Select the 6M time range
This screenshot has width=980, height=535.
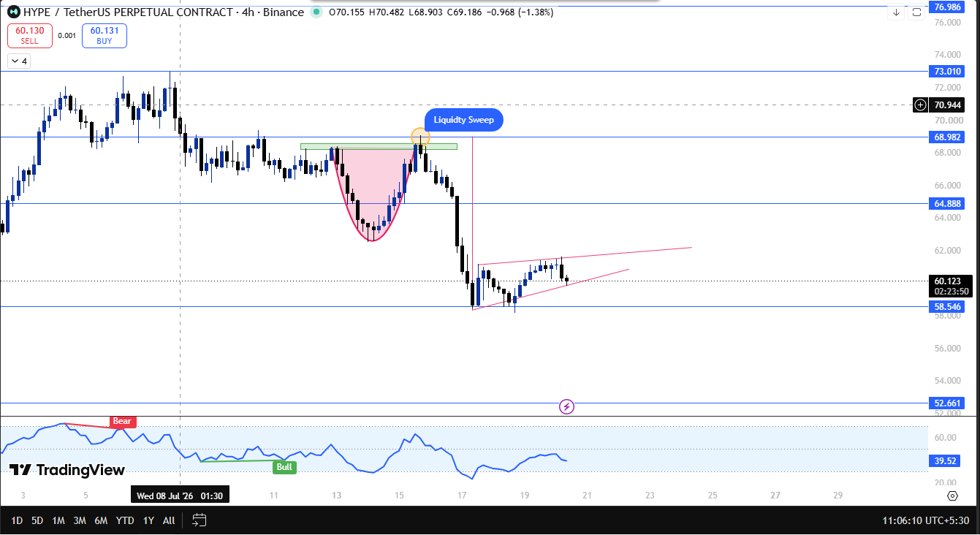(102, 520)
